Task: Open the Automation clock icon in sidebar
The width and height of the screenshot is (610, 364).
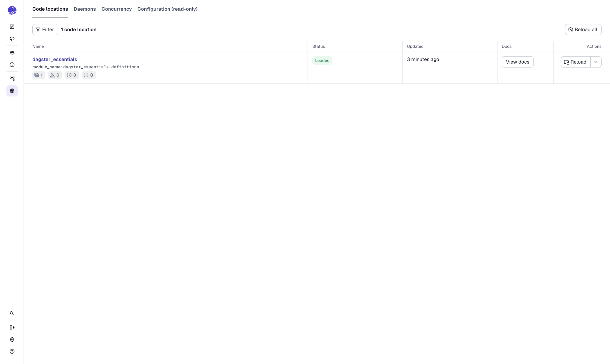Action: click(12, 65)
